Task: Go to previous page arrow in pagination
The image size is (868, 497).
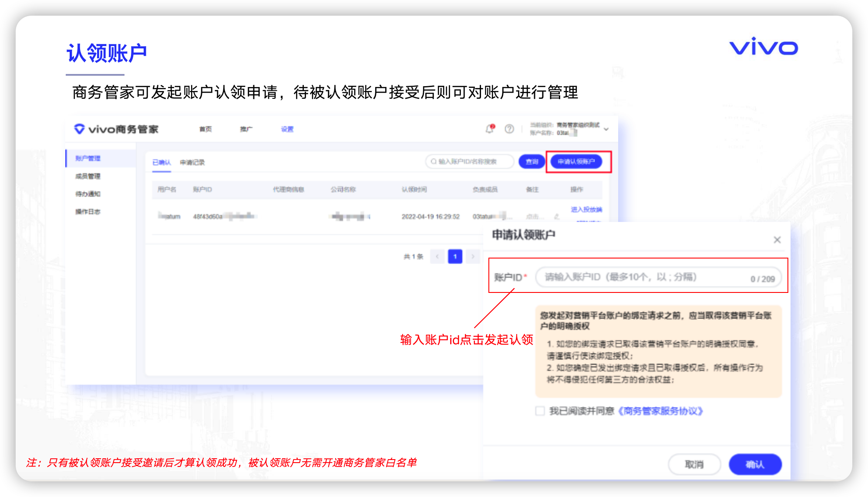Action: pos(437,256)
